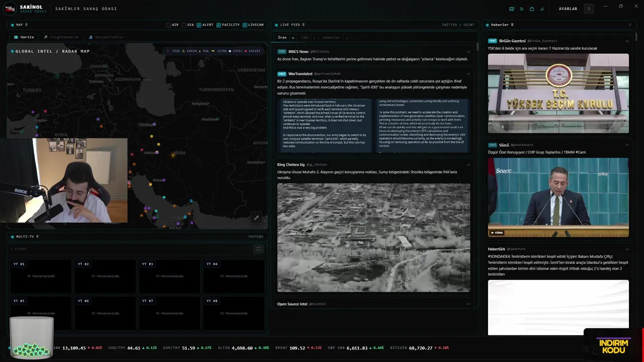Open Open Source Intel account link
Viewport: 644px width, 362px height.
pyautogui.click(x=292, y=304)
